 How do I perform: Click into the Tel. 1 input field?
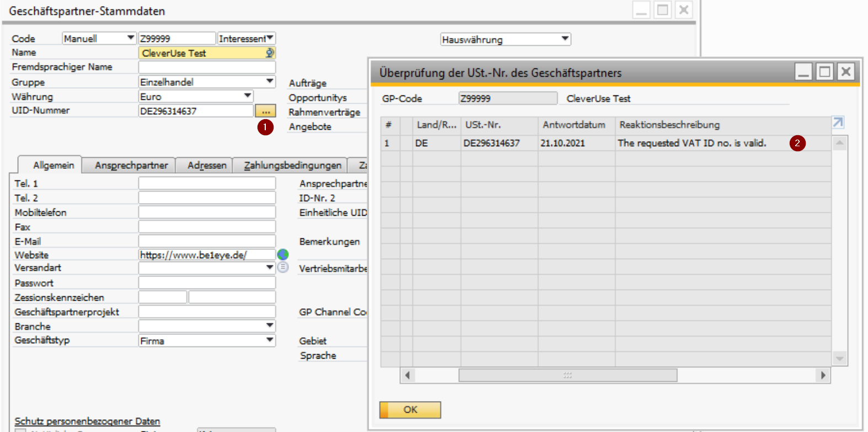tap(207, 183)
